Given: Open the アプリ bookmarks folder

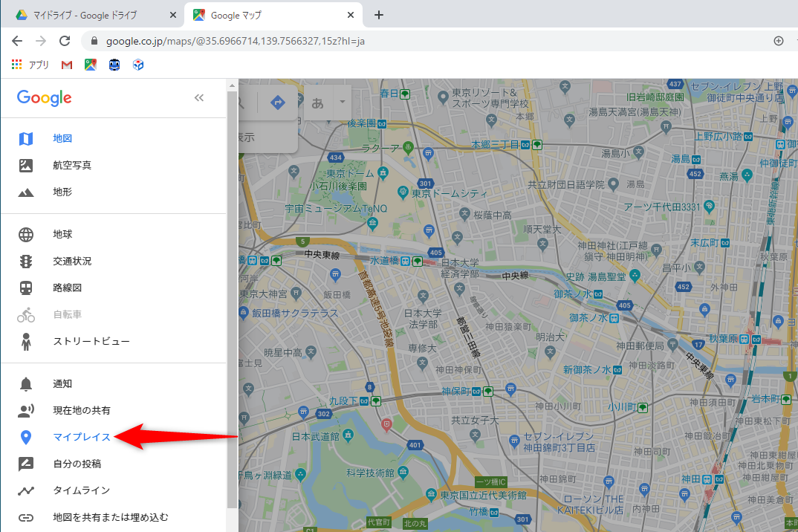Looking at the screenshot, I should pos(30,65).
